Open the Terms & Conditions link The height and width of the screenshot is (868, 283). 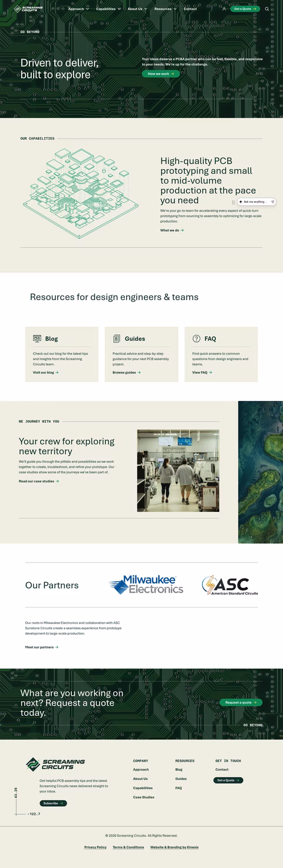[x=129, y=847]
